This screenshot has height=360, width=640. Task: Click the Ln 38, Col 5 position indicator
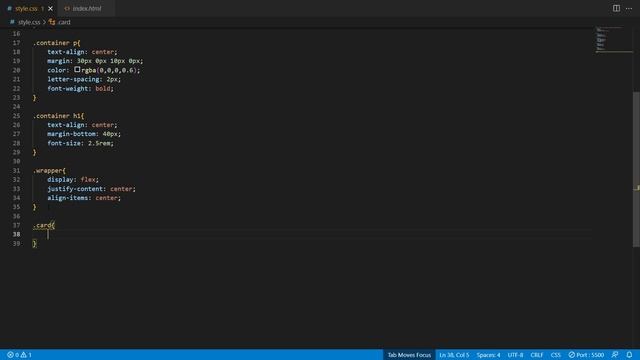pos(454,355)
